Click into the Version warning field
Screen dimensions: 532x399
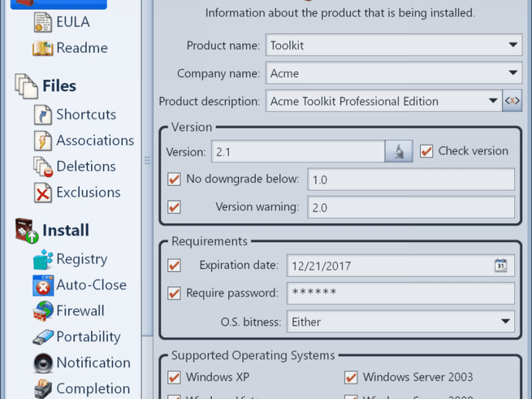click(410, 207)
